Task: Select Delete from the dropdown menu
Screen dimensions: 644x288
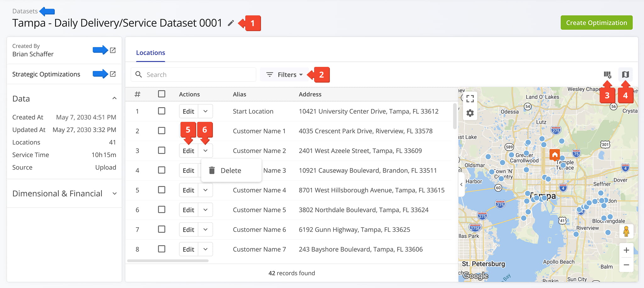Action: (231, 171)
